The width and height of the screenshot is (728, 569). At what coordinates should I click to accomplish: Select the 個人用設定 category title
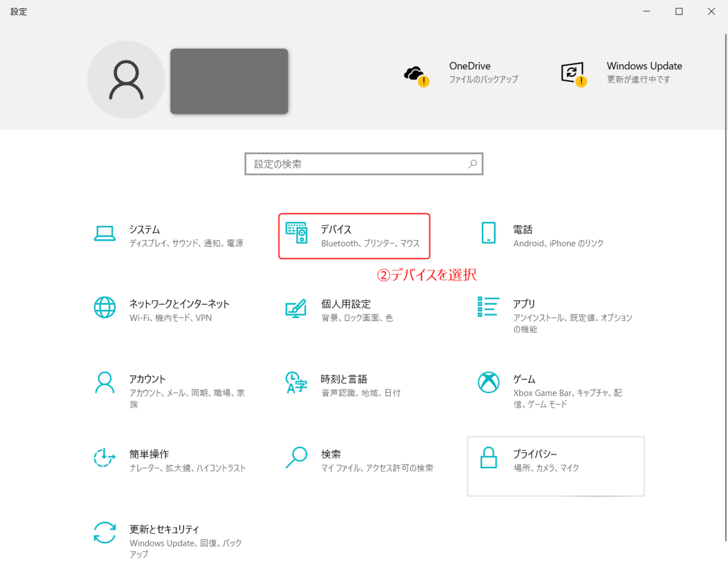coord(346,304)
